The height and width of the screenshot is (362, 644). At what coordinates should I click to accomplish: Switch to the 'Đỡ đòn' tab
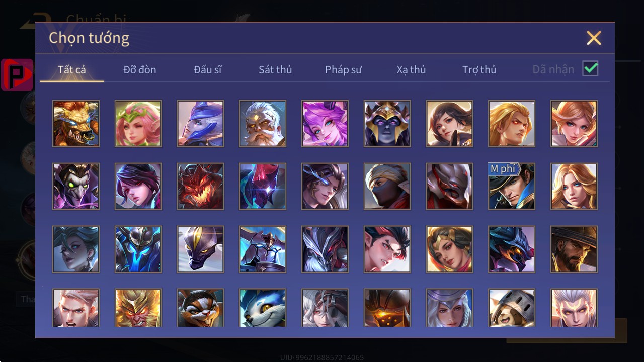pyautogui.click(x=140, y=70)
